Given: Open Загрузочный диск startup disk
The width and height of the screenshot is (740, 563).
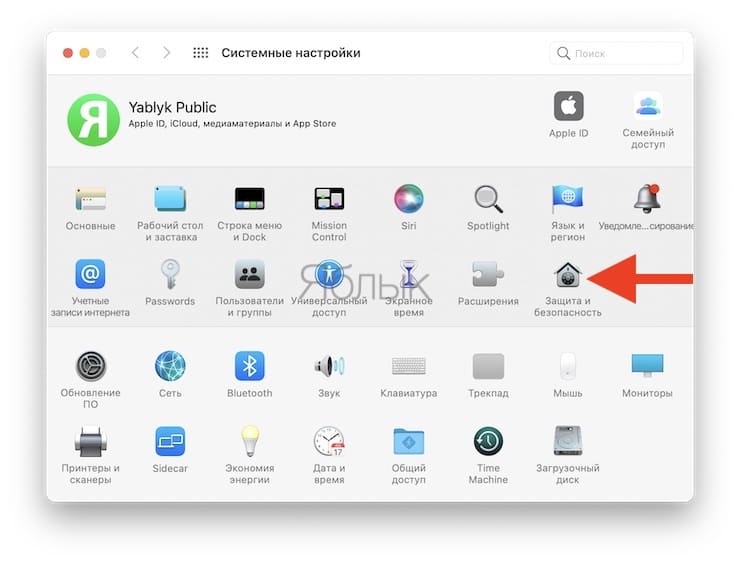Looking at the screenshot, I should click(568, 441).
